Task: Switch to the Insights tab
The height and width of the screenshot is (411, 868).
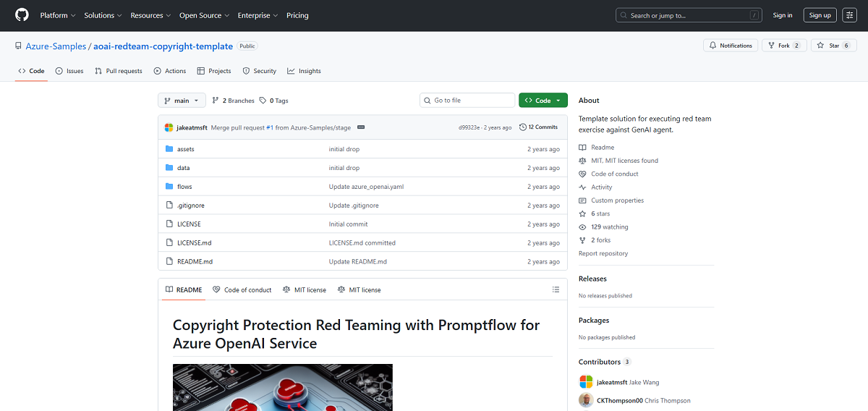Action: [x=304, y=71]
